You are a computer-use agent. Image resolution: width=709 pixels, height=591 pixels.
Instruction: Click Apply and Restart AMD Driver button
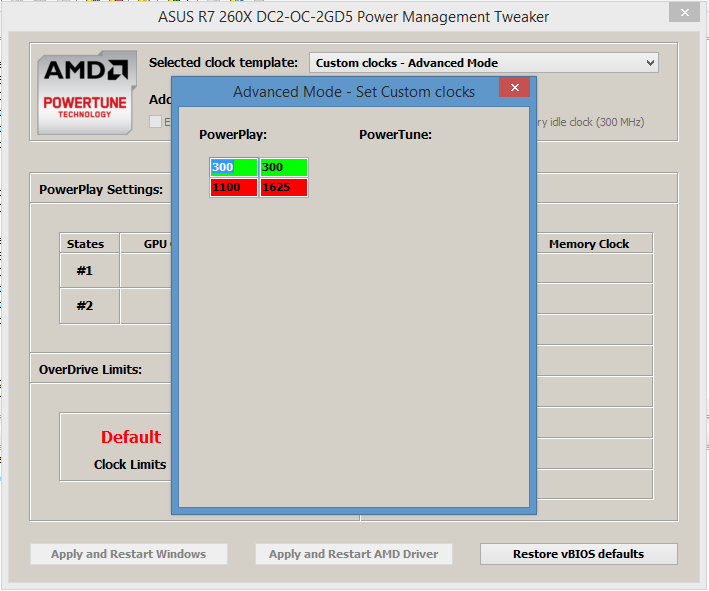354,554
